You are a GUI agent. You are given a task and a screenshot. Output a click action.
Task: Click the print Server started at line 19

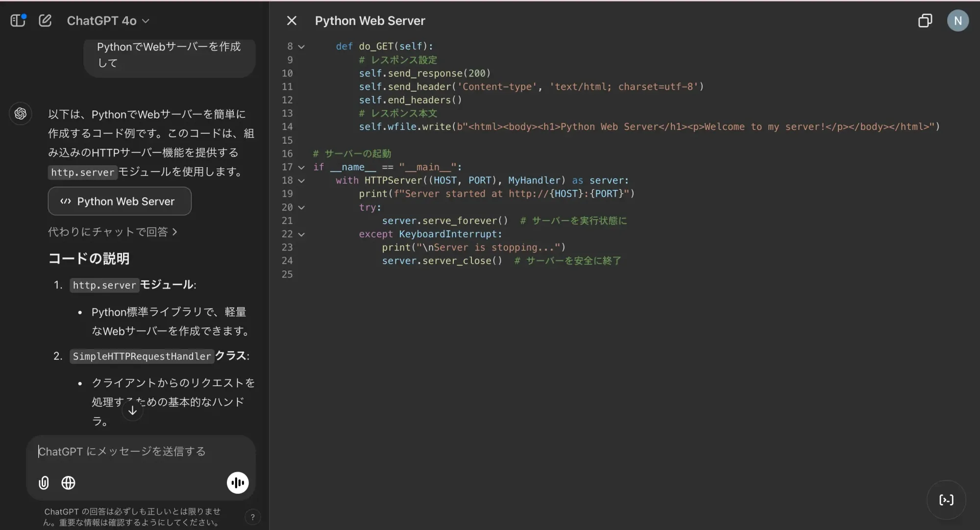click(496, 194)
